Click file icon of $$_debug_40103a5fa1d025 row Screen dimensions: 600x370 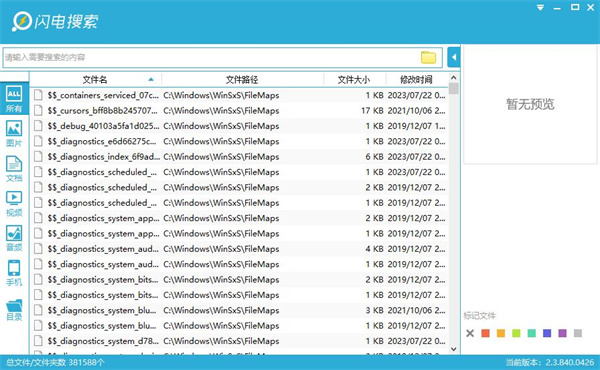pyautogui.click(x=38, y=126)
